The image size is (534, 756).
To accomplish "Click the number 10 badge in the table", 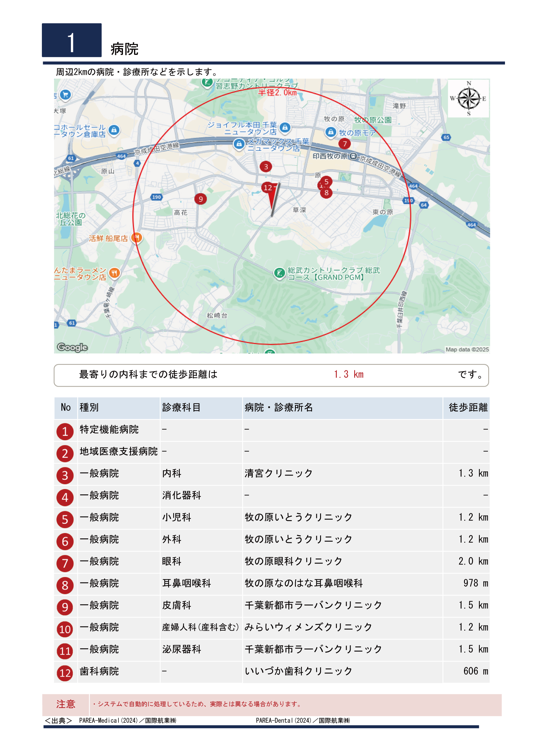I will (65, 629).
